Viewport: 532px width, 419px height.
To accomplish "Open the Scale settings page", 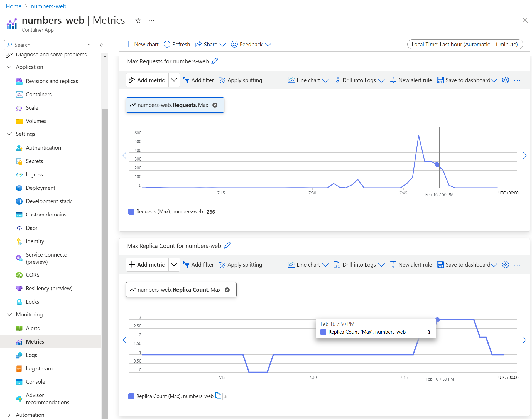I will pyautogui.click(x=32, y=108).
